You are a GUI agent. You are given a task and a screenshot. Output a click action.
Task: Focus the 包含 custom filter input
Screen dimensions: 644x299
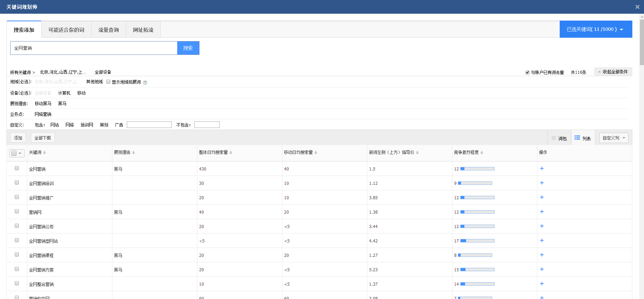[x=149, y=125]
